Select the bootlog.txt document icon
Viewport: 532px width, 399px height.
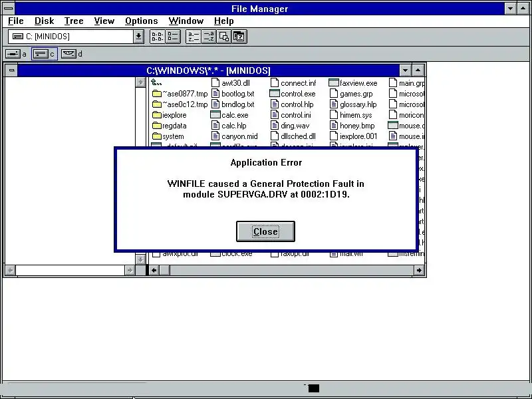click(215, 94)
